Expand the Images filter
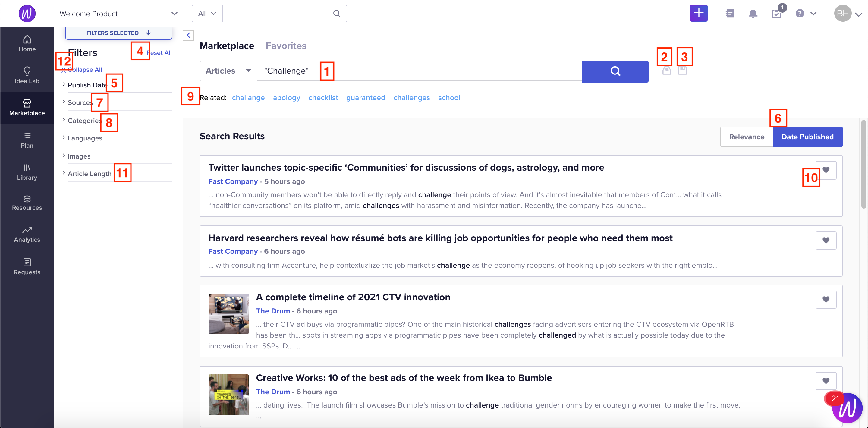The width and height of the screenshot is (868, 428). point(79,156)
